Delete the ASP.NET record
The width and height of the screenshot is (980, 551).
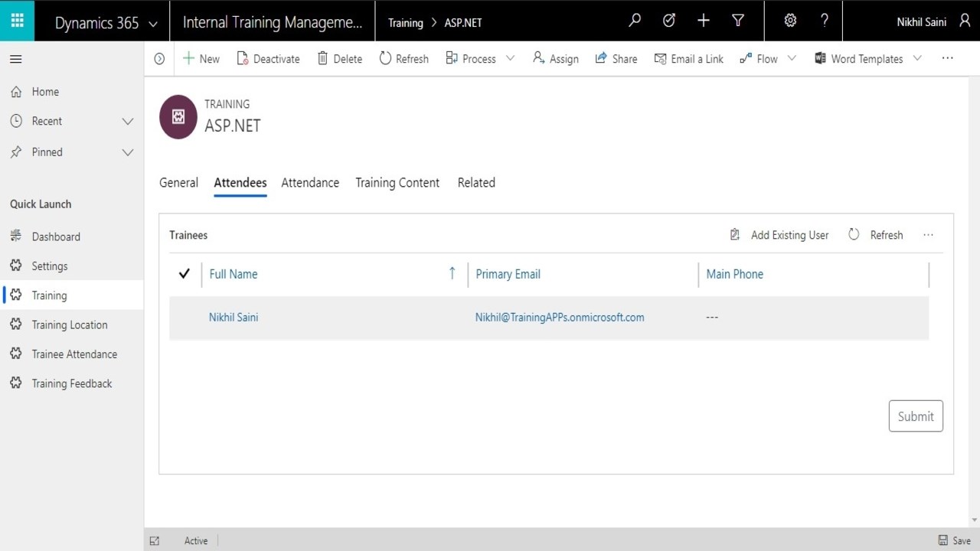339,59
